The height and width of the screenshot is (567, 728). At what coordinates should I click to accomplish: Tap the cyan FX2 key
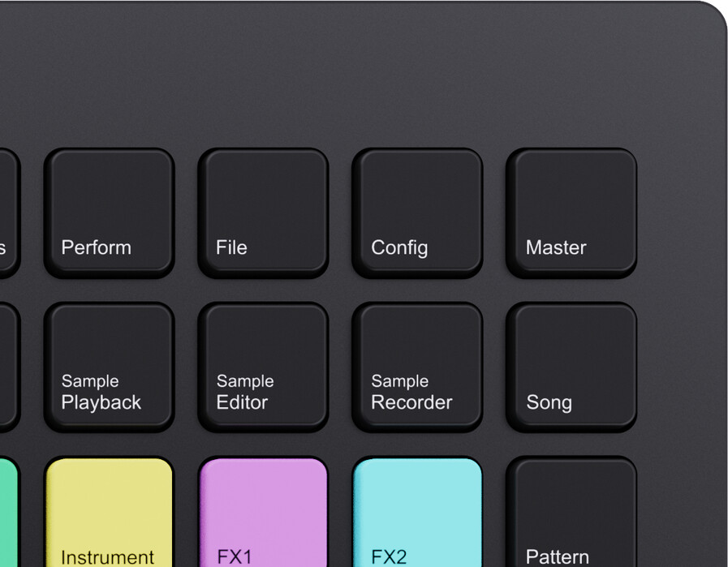[x=417, y=512]
